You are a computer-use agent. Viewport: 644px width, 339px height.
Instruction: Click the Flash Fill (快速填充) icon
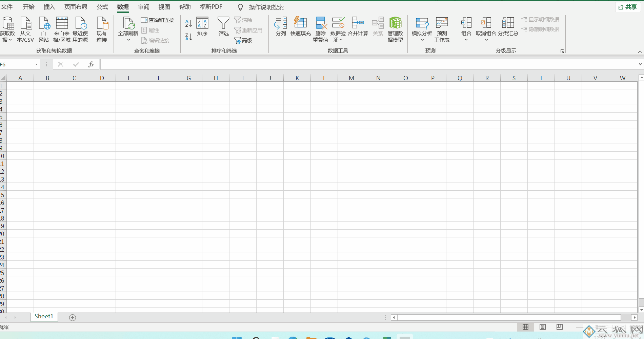point(300,23)
